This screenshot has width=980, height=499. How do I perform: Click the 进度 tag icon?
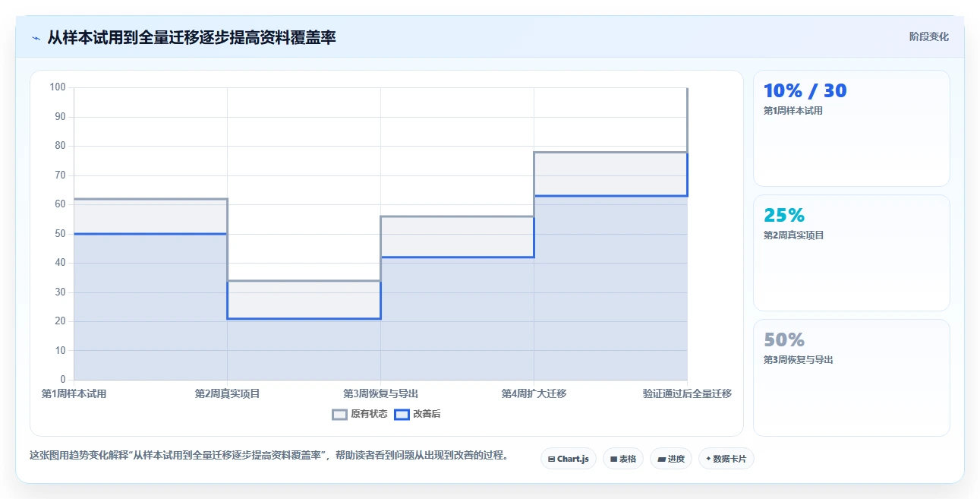click(x=661, y=459)
